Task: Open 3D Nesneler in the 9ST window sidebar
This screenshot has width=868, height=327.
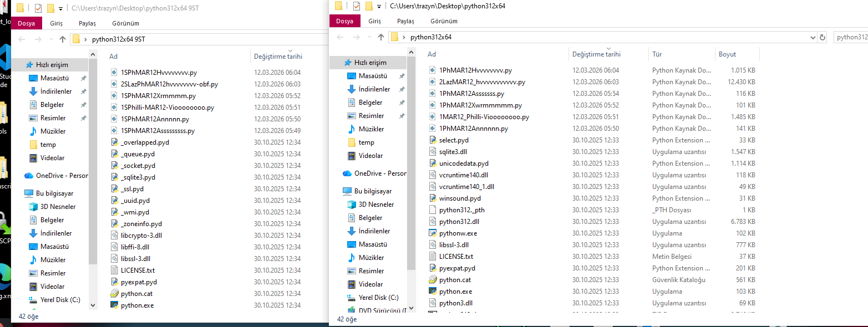Action: pyautogui.click(x=58, y=207)
